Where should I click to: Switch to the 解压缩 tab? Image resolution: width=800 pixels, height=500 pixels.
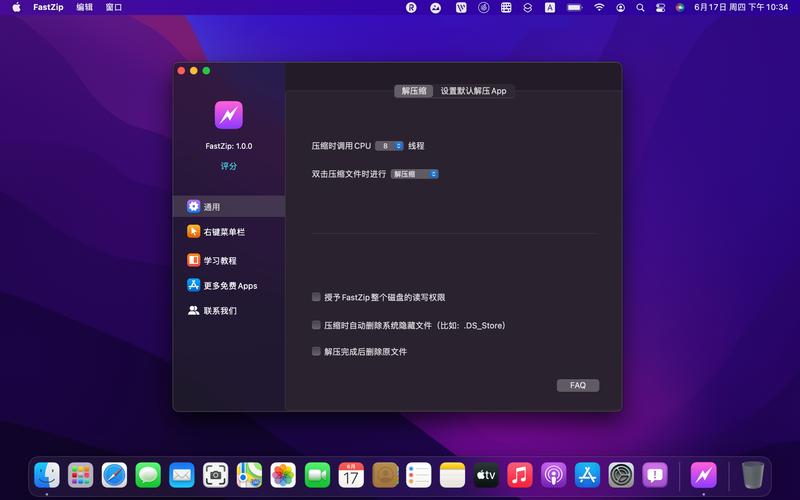(x=414, y=91)
